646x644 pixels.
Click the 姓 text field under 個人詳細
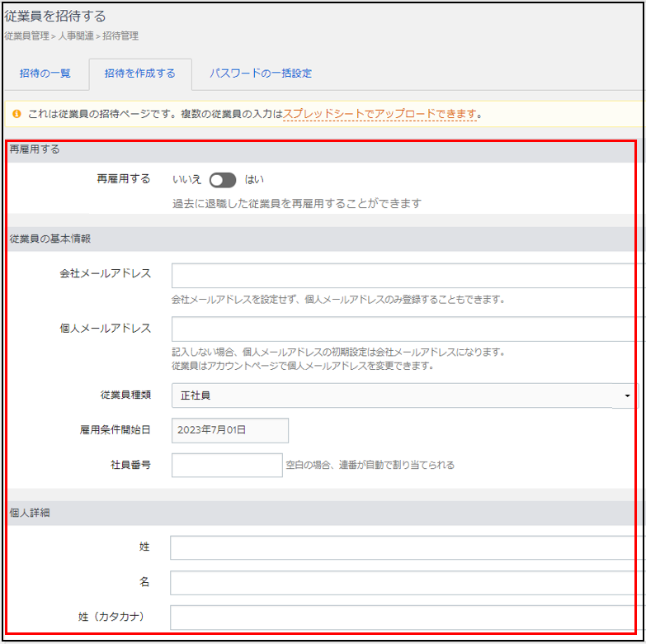click(x=404, y=547)
